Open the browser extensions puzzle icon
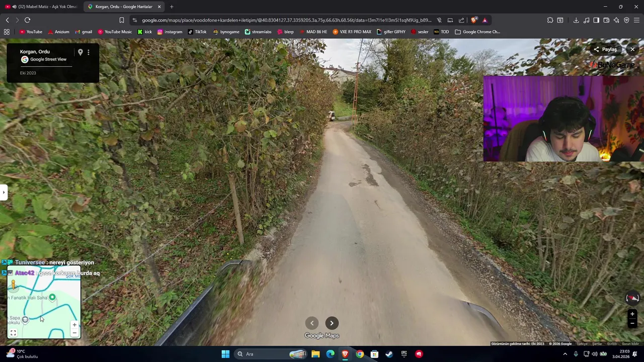Screen dimensions: 644x362 (550, 20)
